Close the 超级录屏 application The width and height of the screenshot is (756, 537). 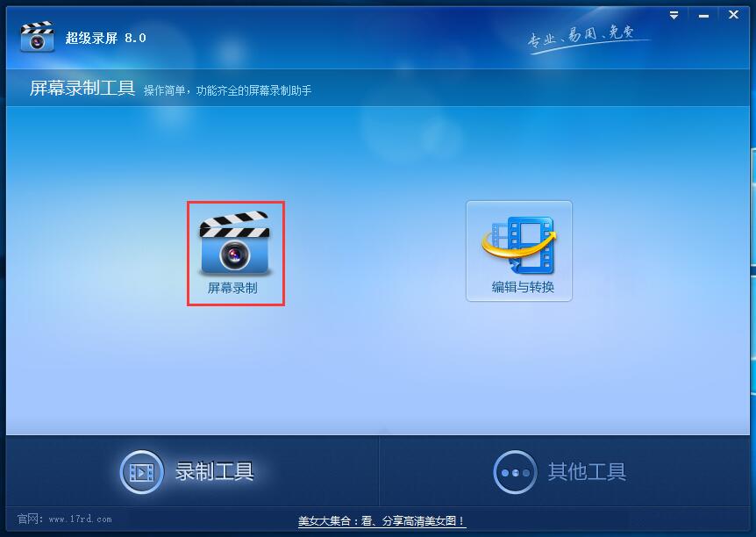click(x=732, y=14)
